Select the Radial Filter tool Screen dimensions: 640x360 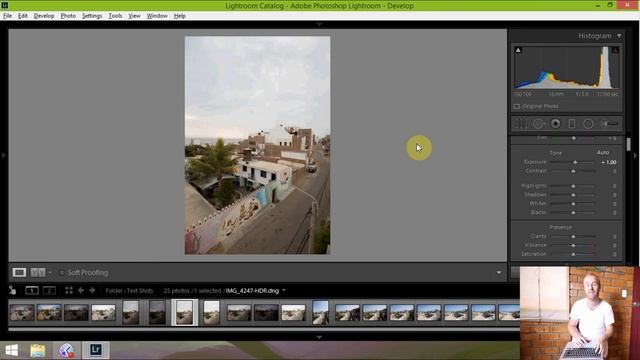588,124
